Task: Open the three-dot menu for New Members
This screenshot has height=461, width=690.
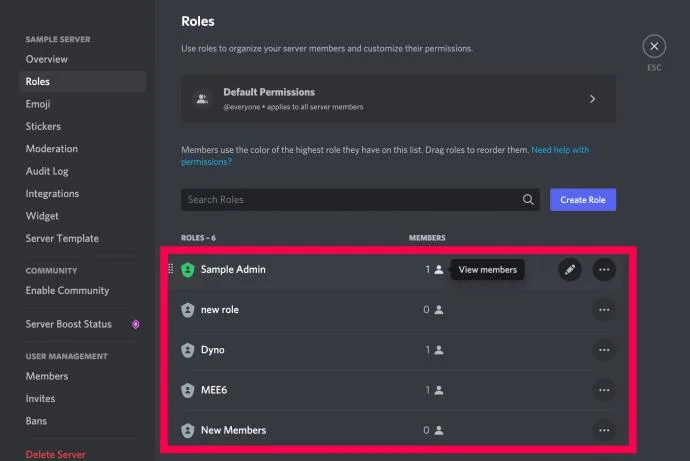Action: (604, 430)
